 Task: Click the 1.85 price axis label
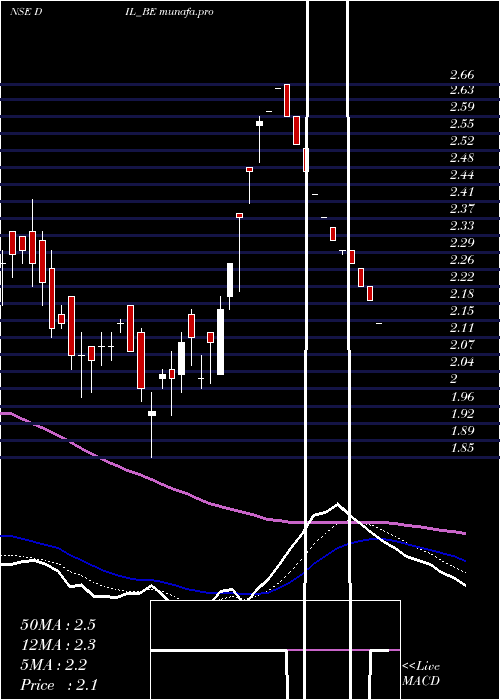click(462, 448)
